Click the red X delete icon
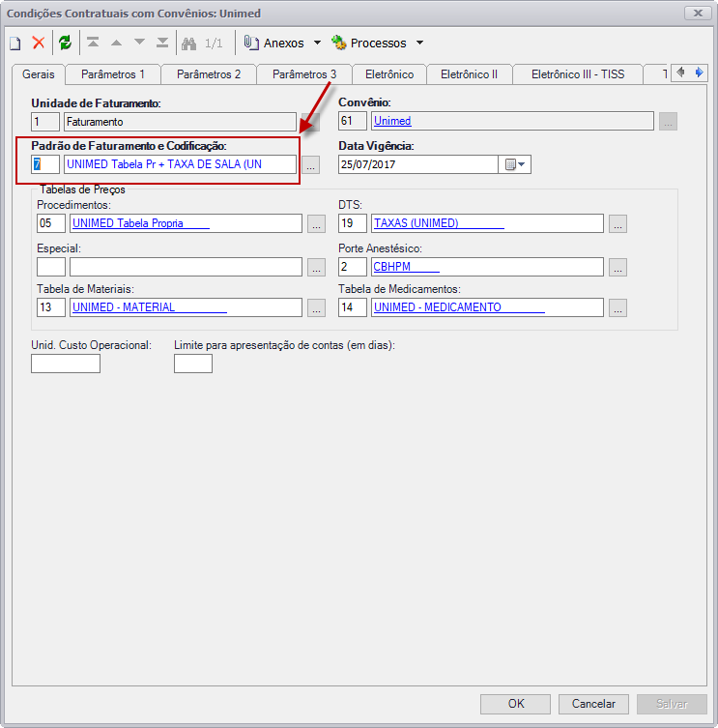Screen dimensions: 718x728 [x=39, y=43]
